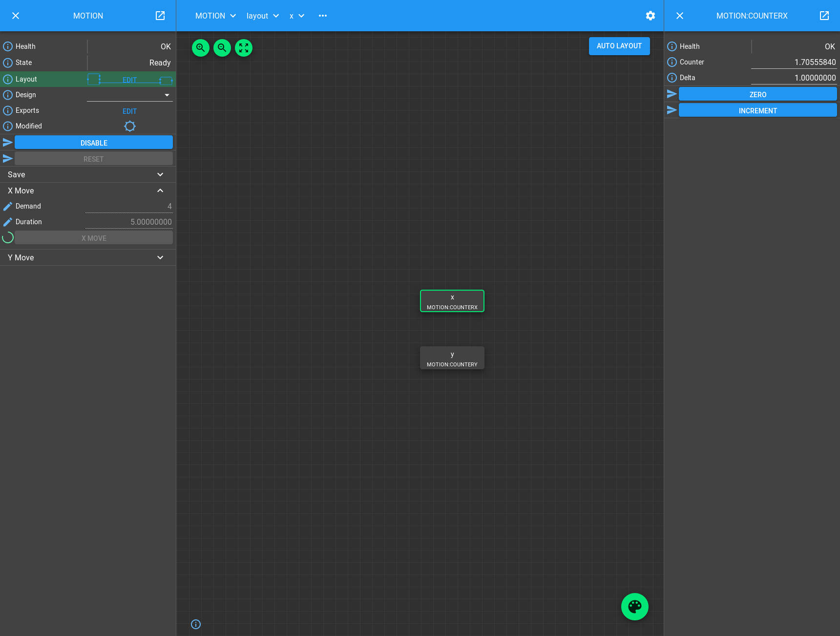
Task: Open the settings gear icon
Action: coord(651,16)
